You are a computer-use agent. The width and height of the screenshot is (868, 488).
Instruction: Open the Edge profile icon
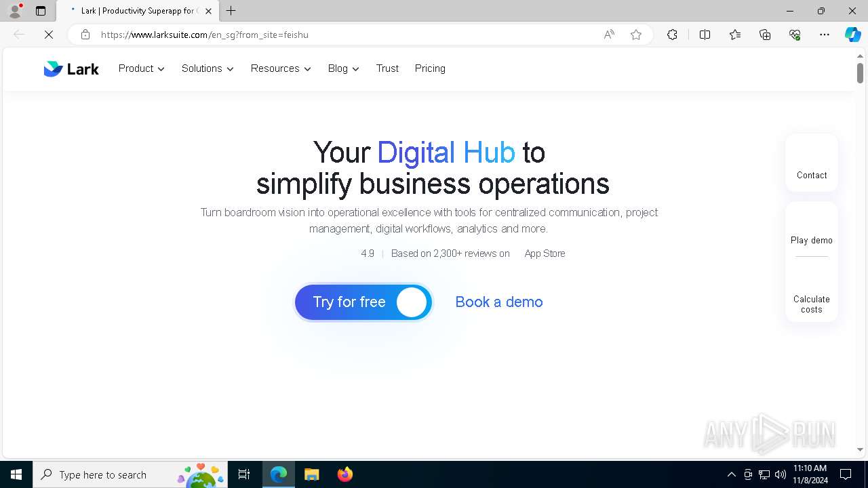point(15,11)
